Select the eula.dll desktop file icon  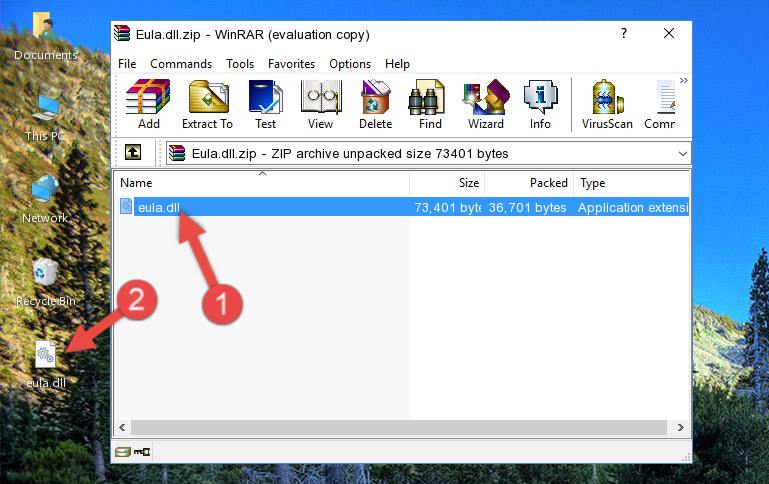[46, 365]
